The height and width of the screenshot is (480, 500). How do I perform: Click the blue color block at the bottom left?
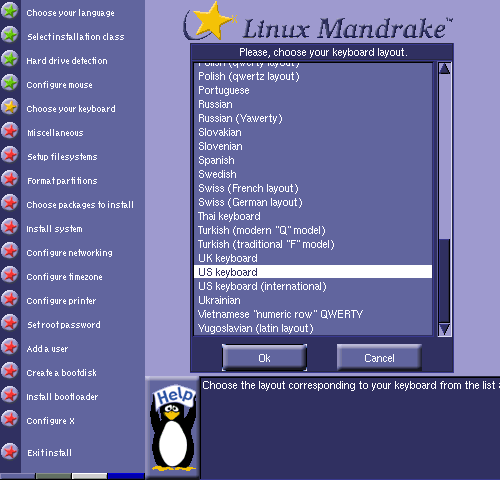(x=126, y=476)
